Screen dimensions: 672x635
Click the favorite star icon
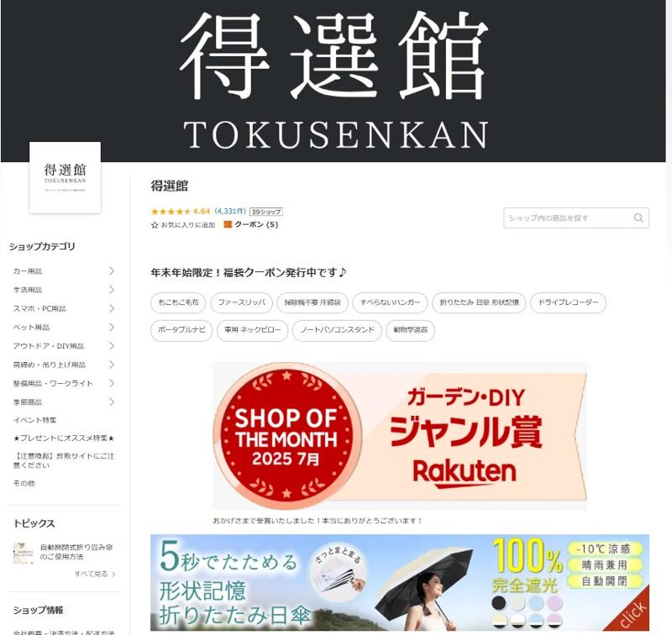(155, 225)
